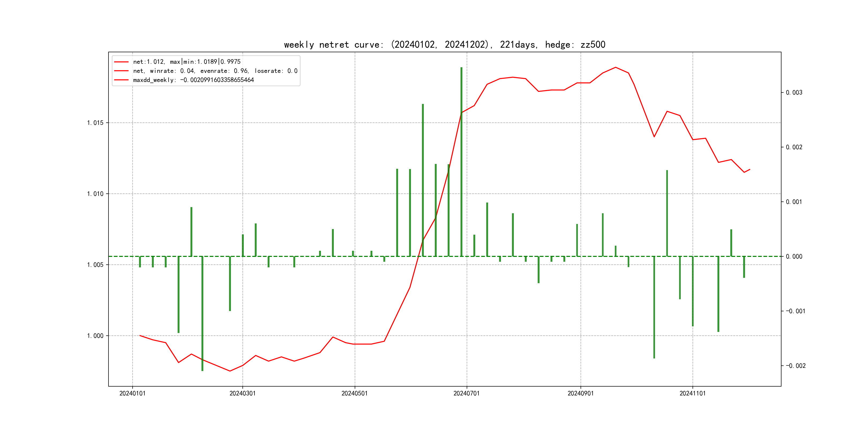The image size is (868, 434).
Task: Click the red line swatch beside 'maxdd_weekly'
Action: pyautogui.click(x=121, y=80)
